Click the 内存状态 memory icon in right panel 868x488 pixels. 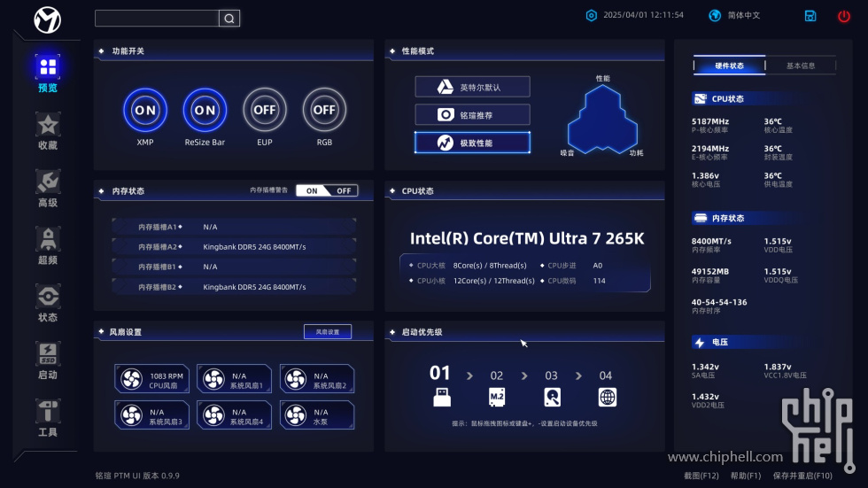[x=701, y=218]
